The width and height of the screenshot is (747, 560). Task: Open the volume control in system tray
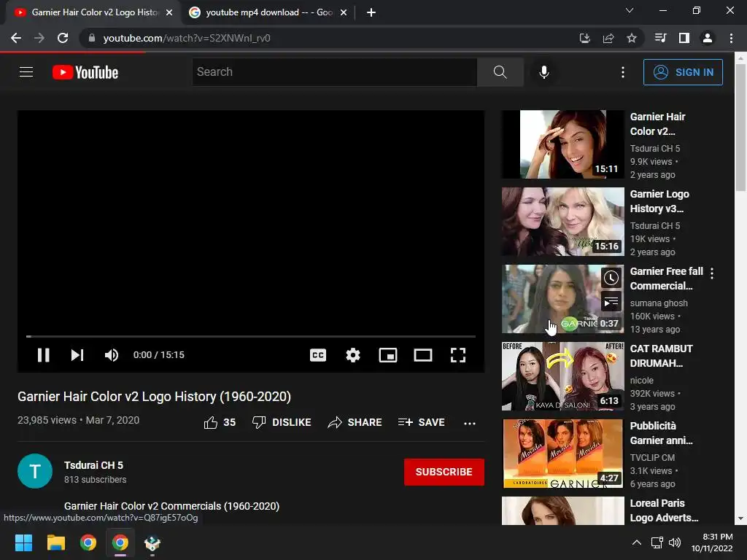tap(675, 542)
